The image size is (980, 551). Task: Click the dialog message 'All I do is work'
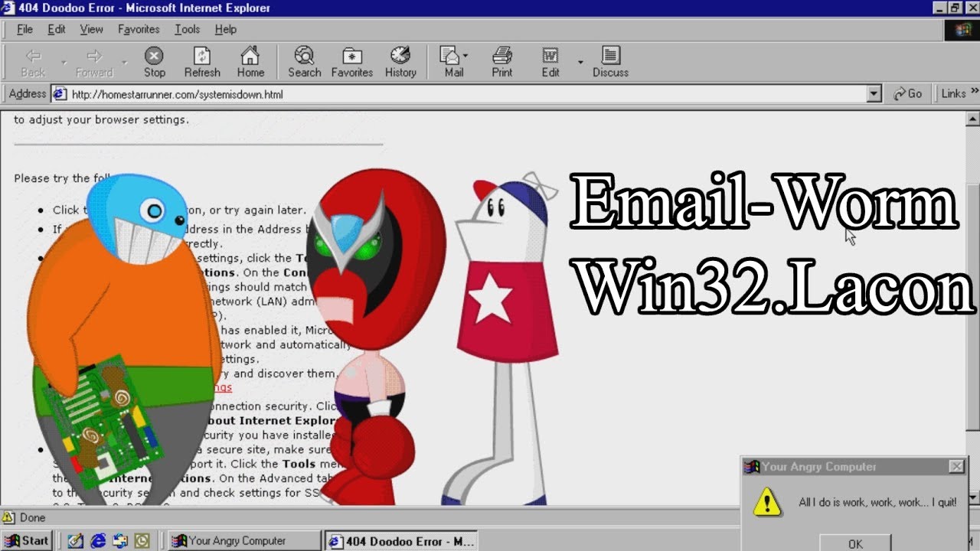877,503
